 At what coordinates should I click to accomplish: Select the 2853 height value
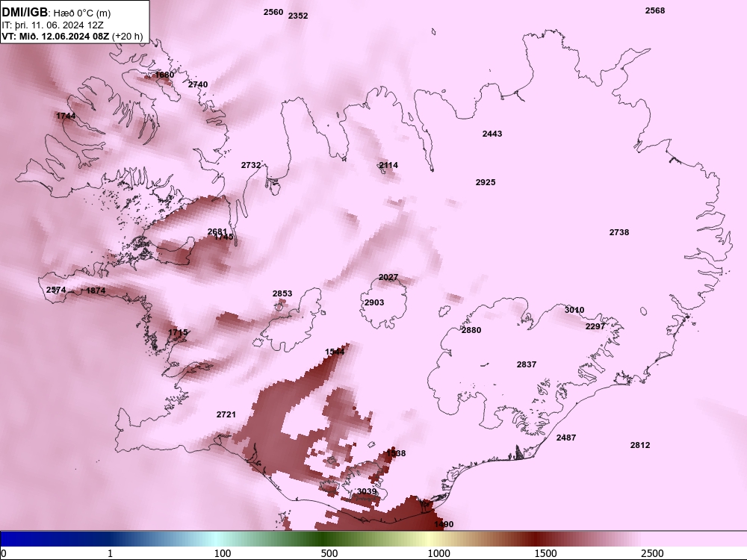(282, 293)
